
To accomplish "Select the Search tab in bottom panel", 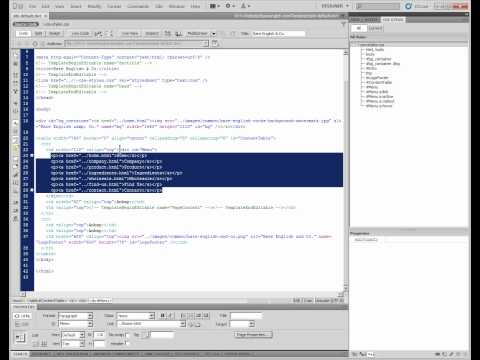I will coord(20,354).
